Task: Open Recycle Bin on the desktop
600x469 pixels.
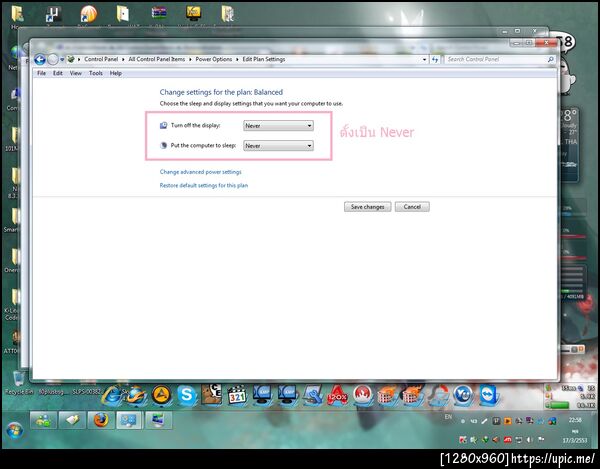Action: (x=18, y=383)
